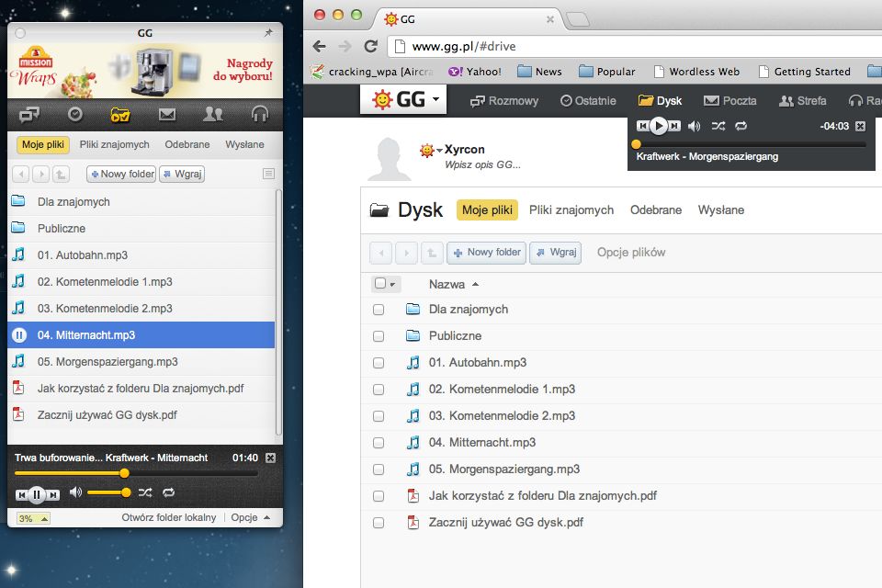882x588 pixels.
Task: Open Rozmowy tab in web navigation
Action: 504,101
